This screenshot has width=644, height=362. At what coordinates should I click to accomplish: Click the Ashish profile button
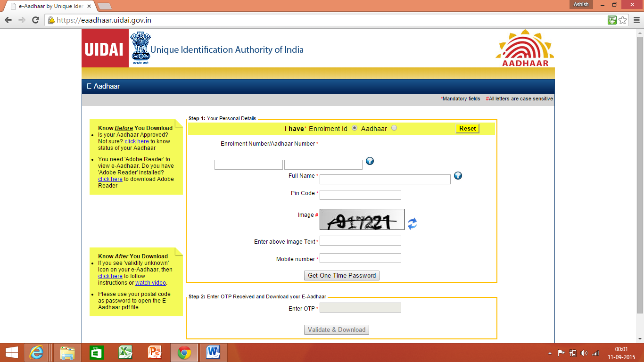click(x=581, y=4)
